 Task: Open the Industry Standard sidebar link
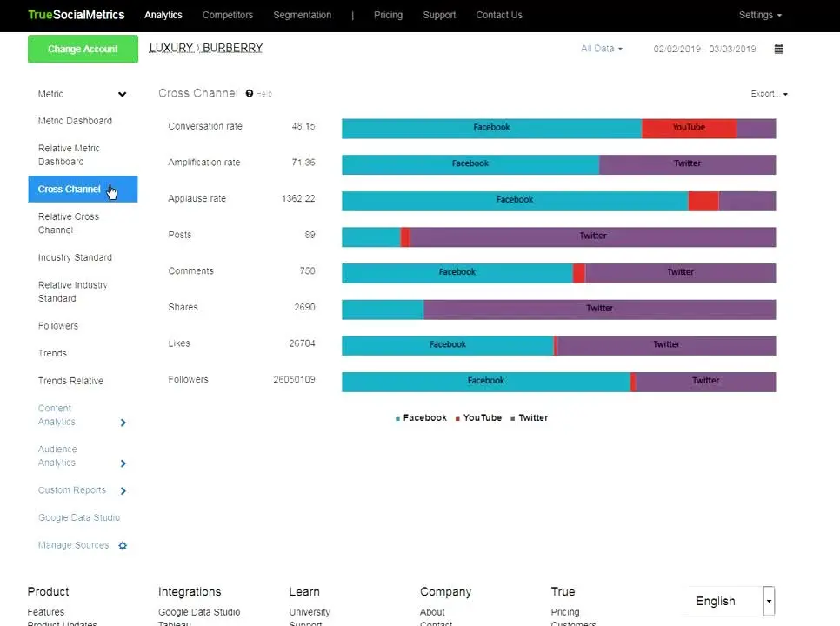coord(75,258)
